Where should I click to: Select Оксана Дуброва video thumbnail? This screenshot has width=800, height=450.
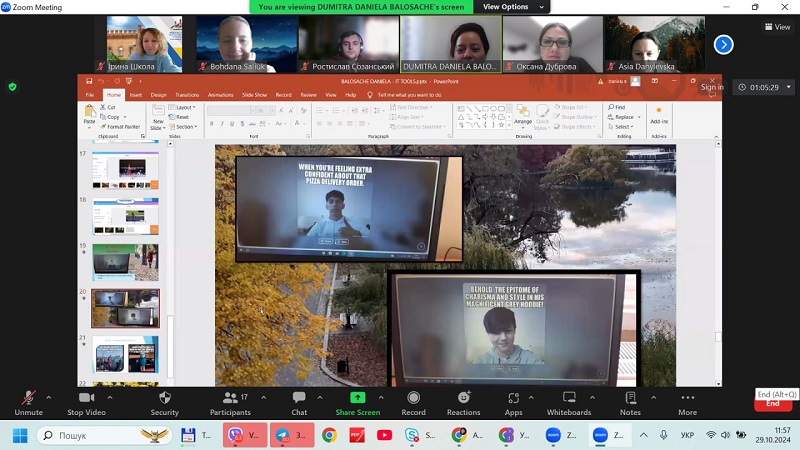point(553,44)
